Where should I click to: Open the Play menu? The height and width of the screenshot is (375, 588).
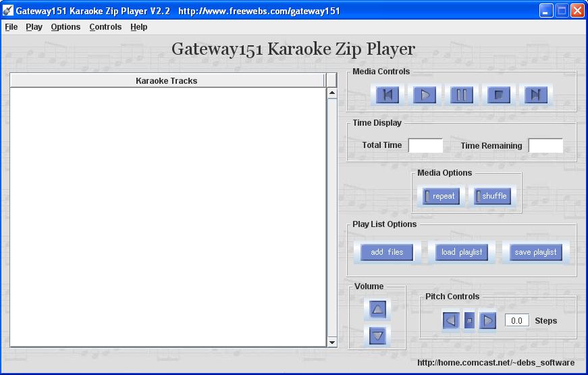(x=34, y=27)
